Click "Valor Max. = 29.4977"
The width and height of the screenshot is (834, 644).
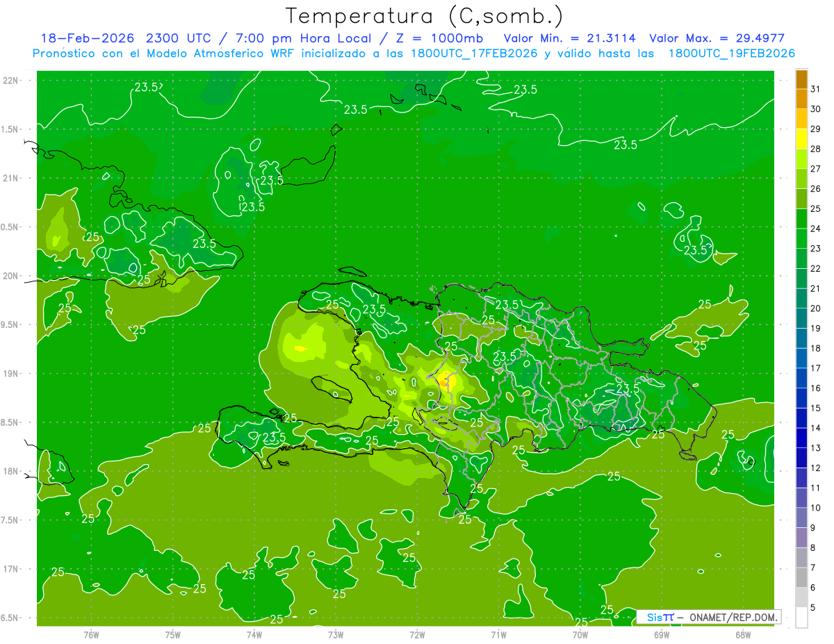coord(717,38)
